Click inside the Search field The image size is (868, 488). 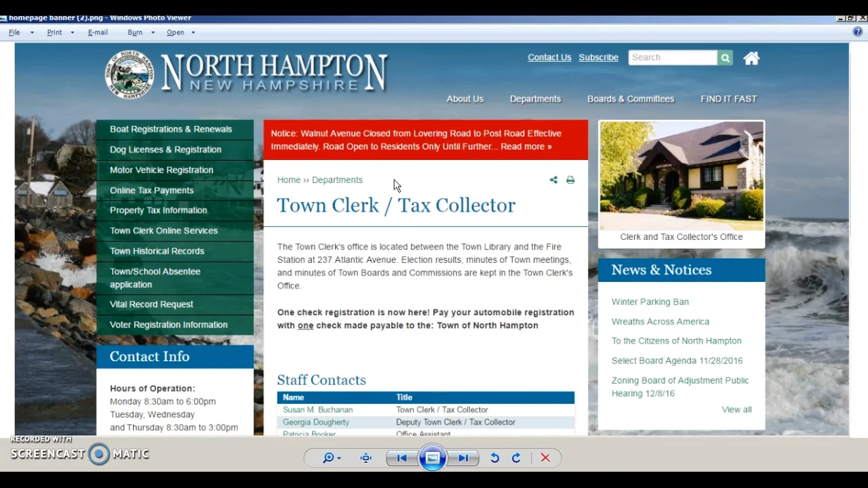tap(673, 58)
